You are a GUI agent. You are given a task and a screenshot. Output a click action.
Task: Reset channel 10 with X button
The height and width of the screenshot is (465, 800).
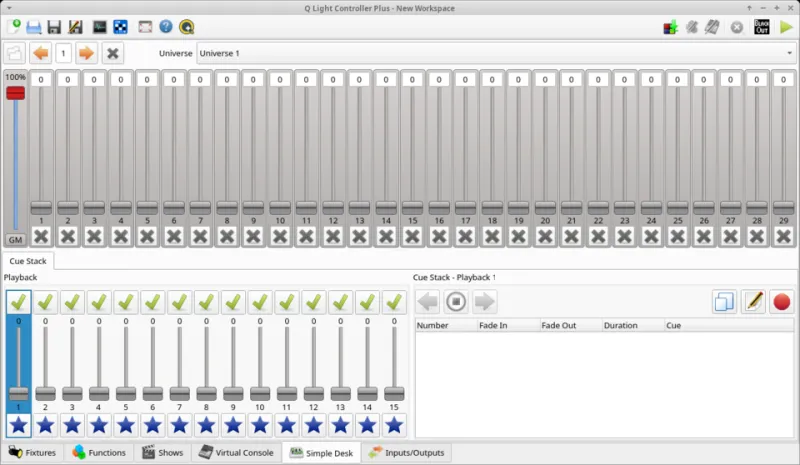point(280,236)
